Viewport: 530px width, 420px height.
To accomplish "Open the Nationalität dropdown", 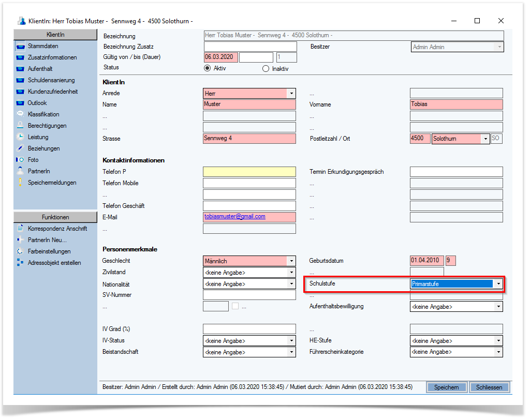I will click(291, 284).
